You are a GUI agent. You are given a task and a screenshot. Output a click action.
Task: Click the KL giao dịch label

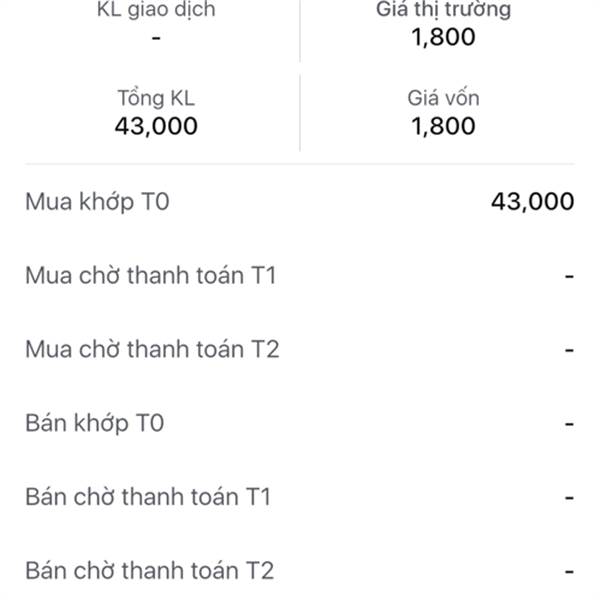157,11
